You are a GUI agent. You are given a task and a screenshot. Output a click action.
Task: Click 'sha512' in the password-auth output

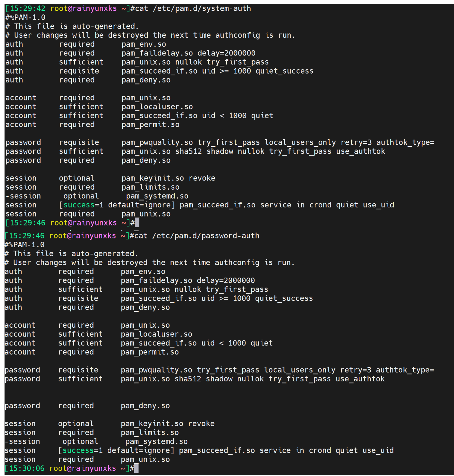pyautogui.click(x=188, y=379)
